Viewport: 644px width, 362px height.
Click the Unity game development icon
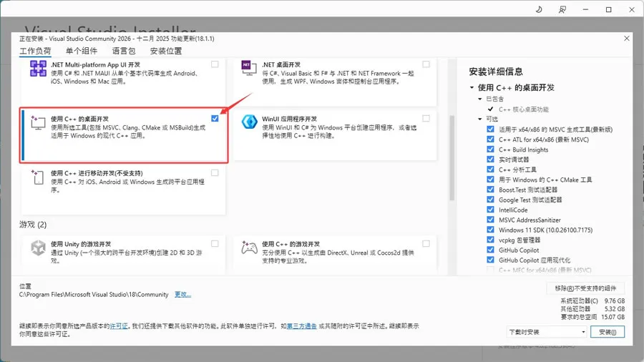click(38, 248)
